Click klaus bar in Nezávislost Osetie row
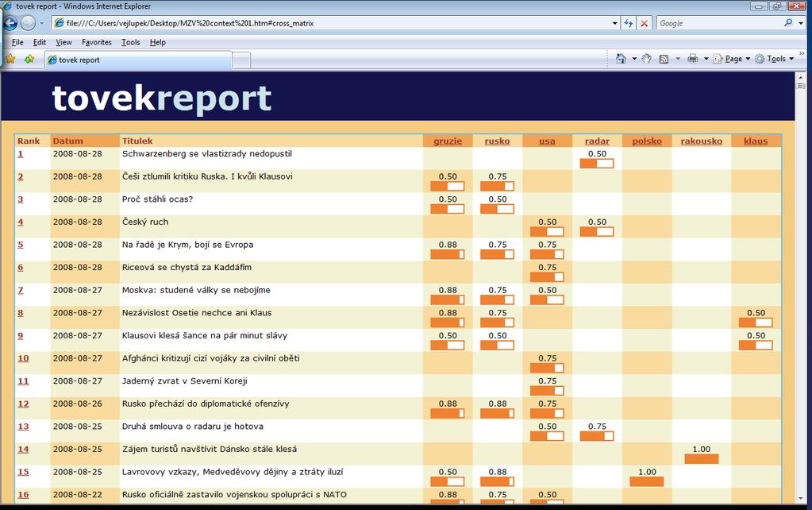The image size is (812, 510). 756,323
